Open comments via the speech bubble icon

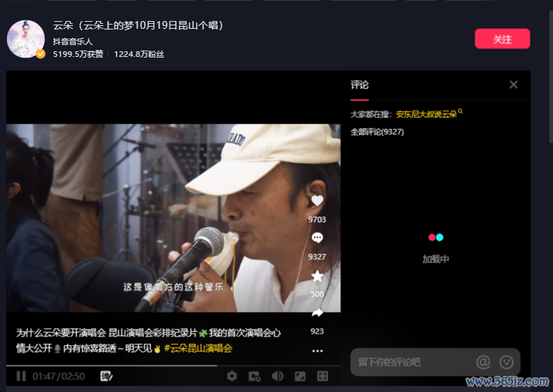coord(317,239)
